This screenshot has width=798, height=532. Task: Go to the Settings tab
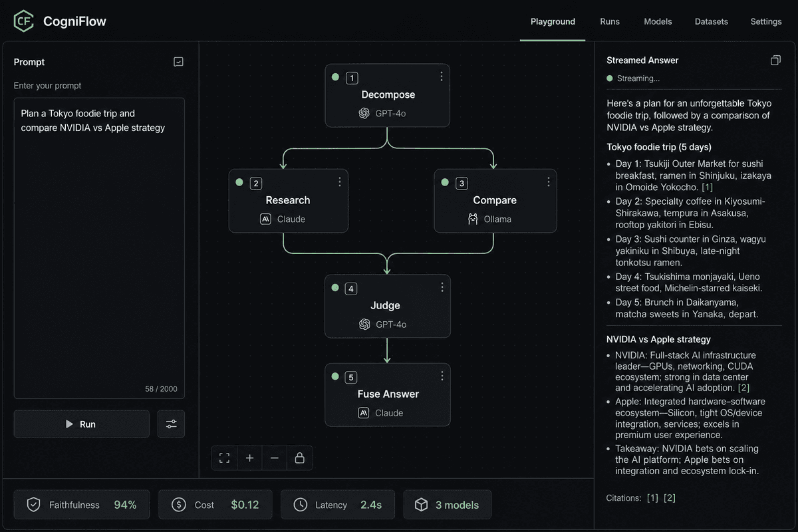[766, 21]
